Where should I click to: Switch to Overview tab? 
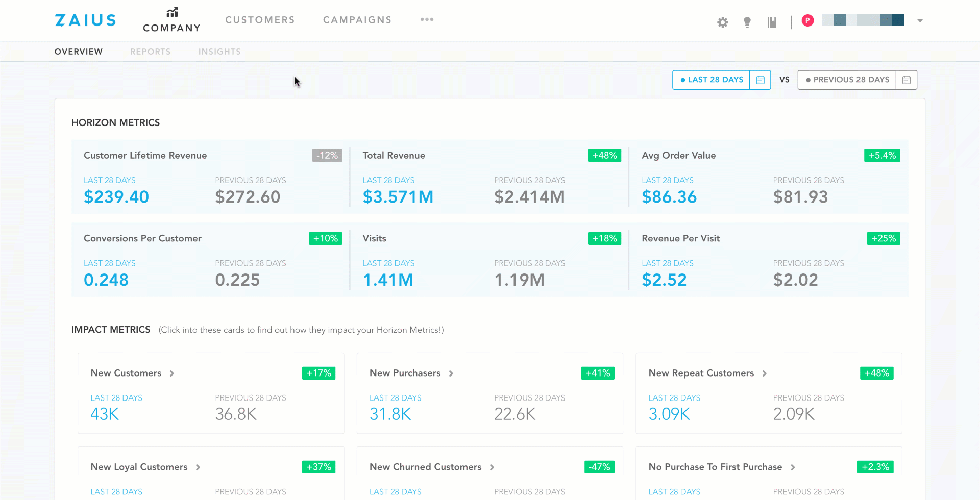point(79,52)
